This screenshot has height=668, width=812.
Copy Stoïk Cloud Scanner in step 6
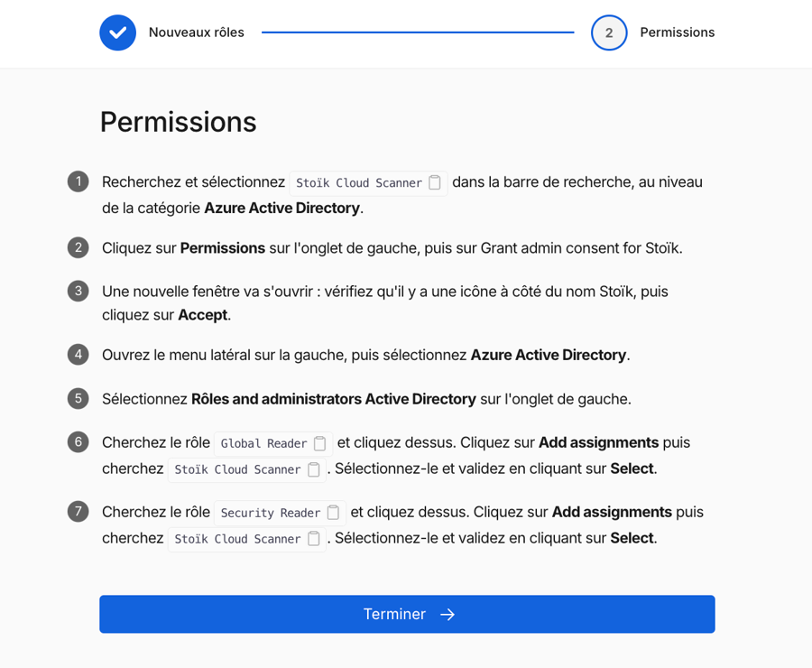coord(314,469)
